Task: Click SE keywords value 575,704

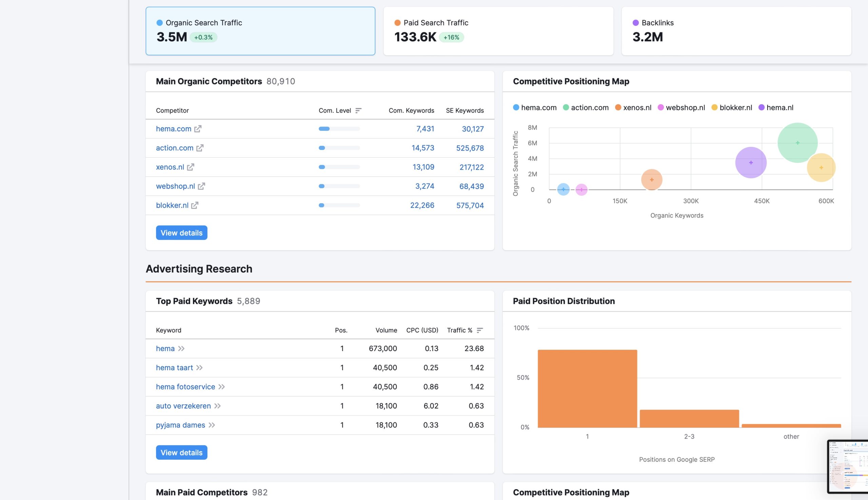Action: 470,205
